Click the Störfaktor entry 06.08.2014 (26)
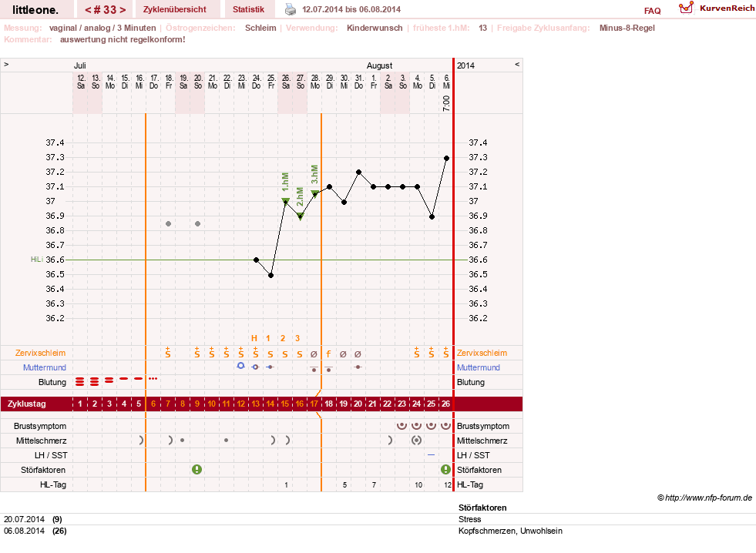Viewport: 756px width, 553px height. [x=35, y=531]
